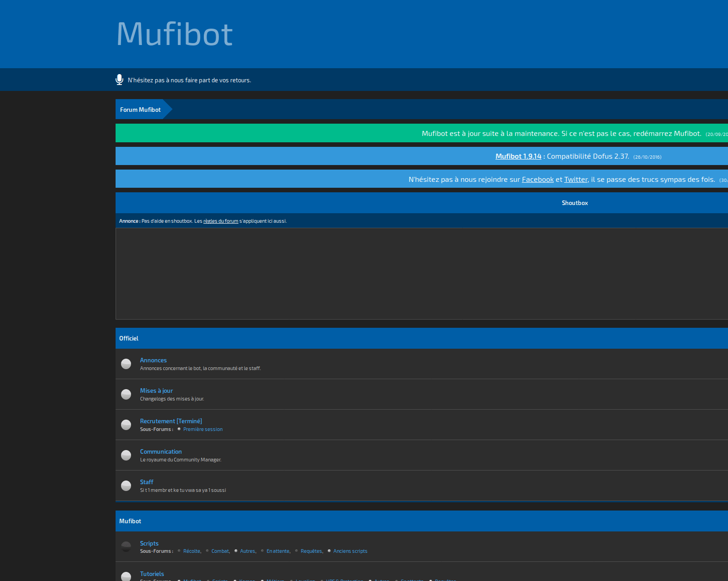Click the Staff forum status icon

tap(126, 486)
